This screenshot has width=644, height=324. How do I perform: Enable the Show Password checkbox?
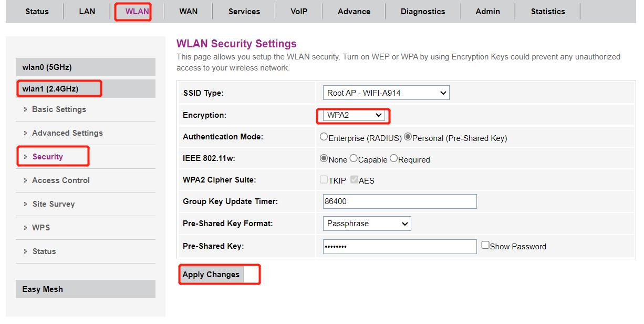pos(486,245)
